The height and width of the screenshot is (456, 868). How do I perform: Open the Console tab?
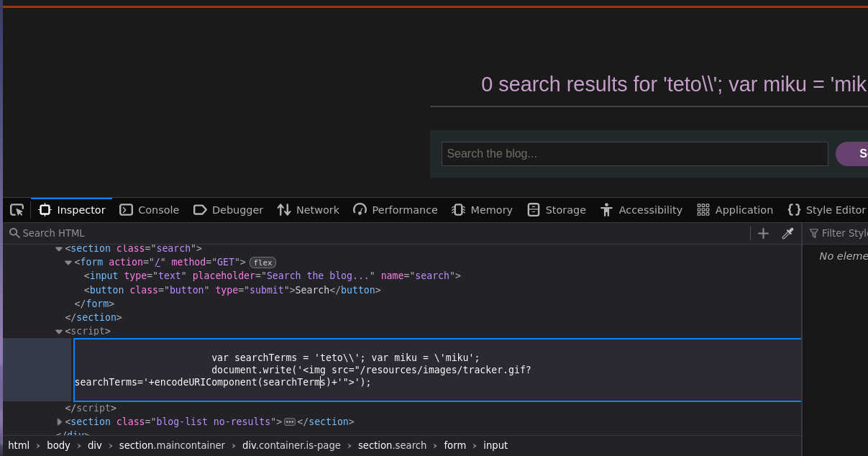[x=149, y=210]
